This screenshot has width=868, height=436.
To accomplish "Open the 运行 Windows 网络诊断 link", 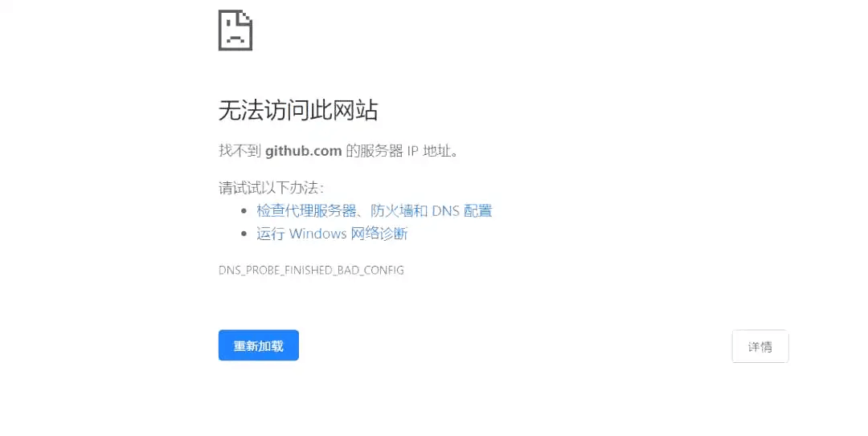I will [x=332, y=234].
